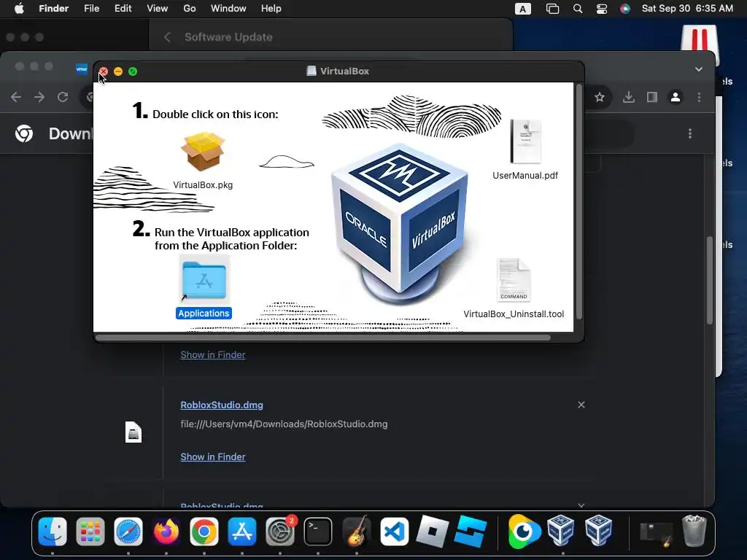Open the Window menu
This screenshot has width=747, height=560.
point(228,9)
